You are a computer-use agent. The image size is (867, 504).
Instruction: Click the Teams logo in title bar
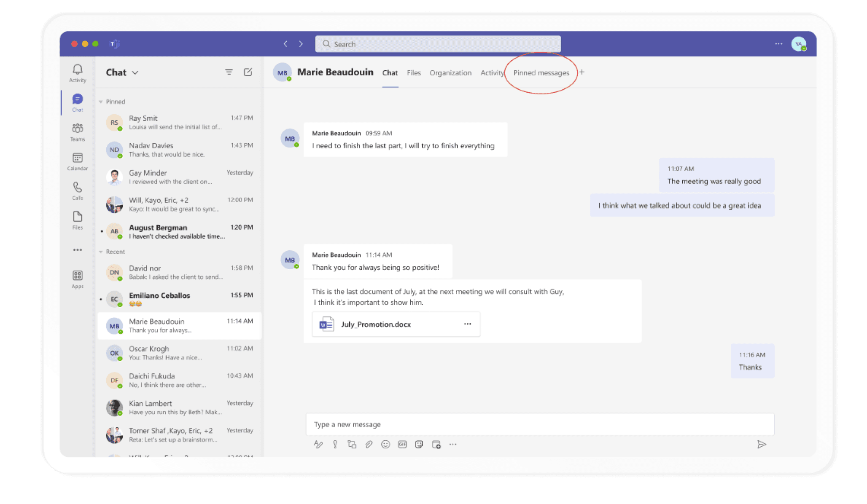pos(115,44)
